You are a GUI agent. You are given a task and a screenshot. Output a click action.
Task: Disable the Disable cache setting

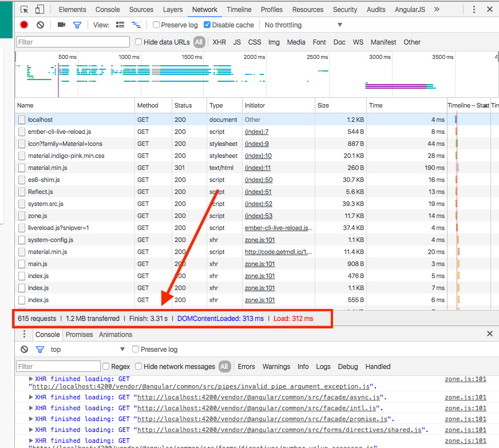click(x=207, y=25)
